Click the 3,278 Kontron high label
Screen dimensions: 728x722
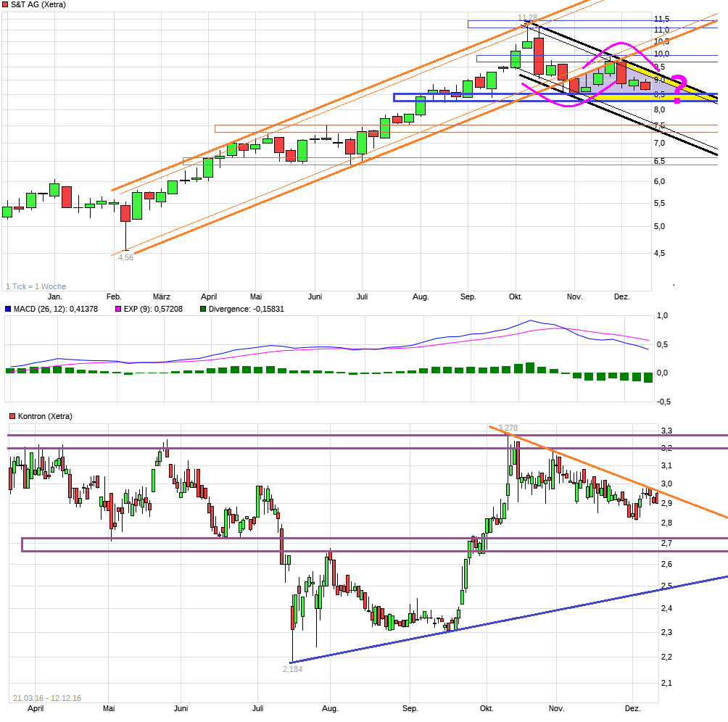click(508, 428)
